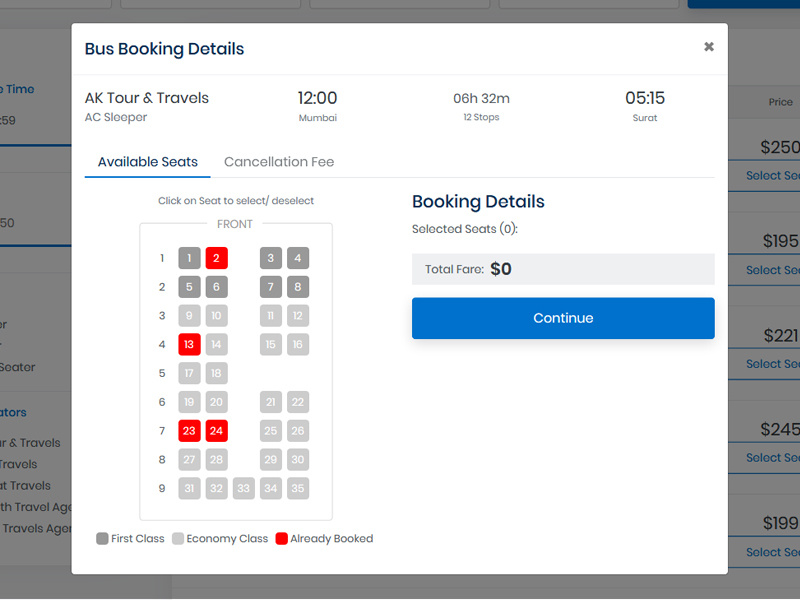
Task: Click the Continue button
Action: point(563,318)
